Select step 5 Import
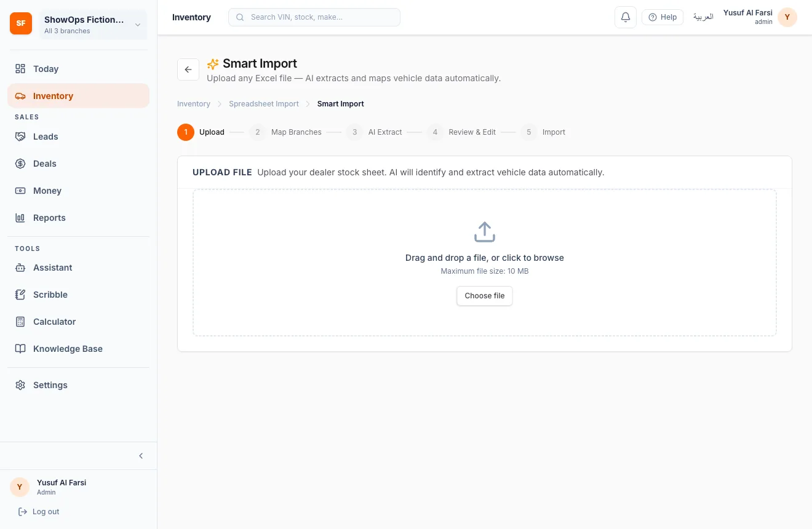 tap(543, 132)
